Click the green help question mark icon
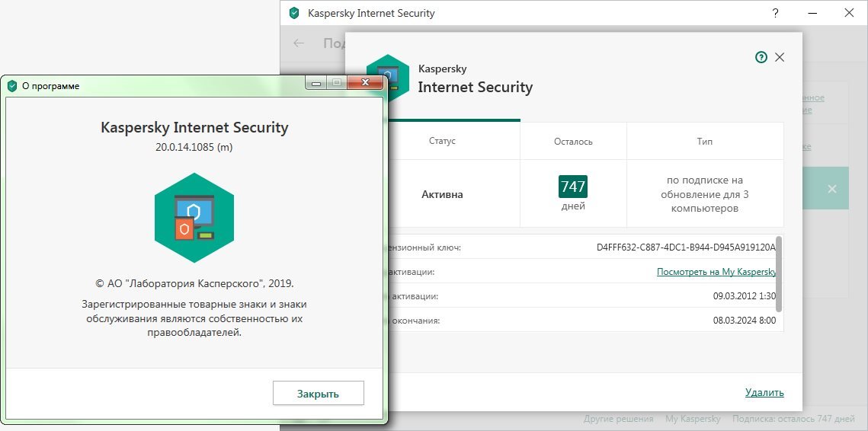Viewport: 868px width, 431px height. pos(761,57)
